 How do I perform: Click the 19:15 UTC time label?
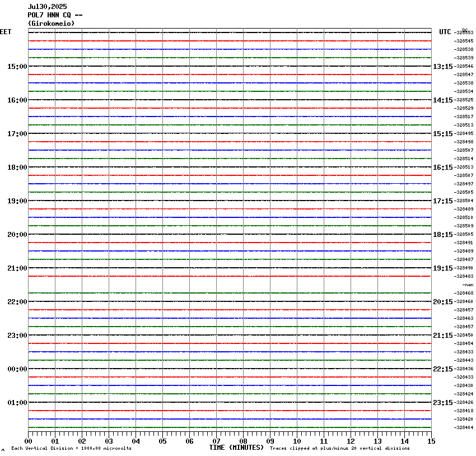click(442, 268)
